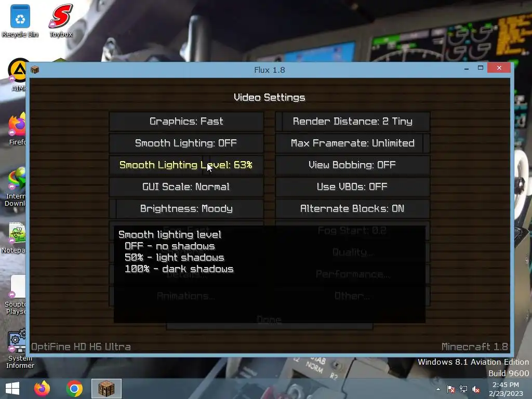This screenshot has width=532, height=399.
Task: Toggle Smooth Lighting: OFF option
Action: pyautogui.click(x=187, y=143)
